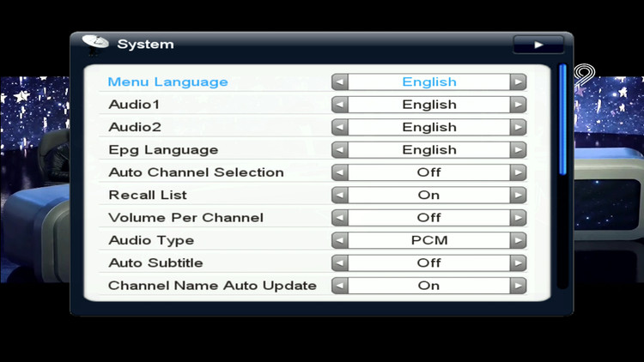Click left arrow for Menu Language
Image resolution: width=644 pixels, height=362 pixels.
pos(340,82)
